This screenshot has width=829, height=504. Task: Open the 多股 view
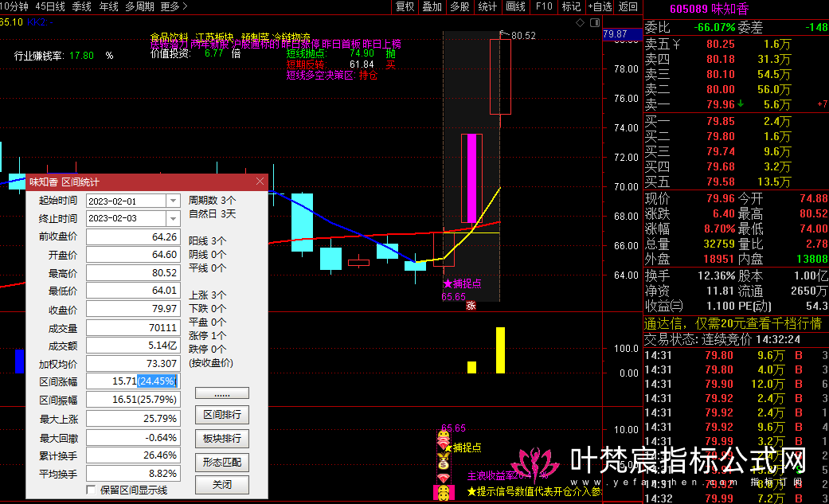(x=459, y=7)
